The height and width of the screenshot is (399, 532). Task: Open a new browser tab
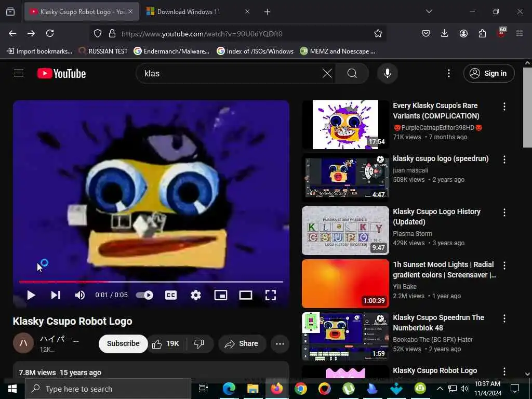point(268,12)
